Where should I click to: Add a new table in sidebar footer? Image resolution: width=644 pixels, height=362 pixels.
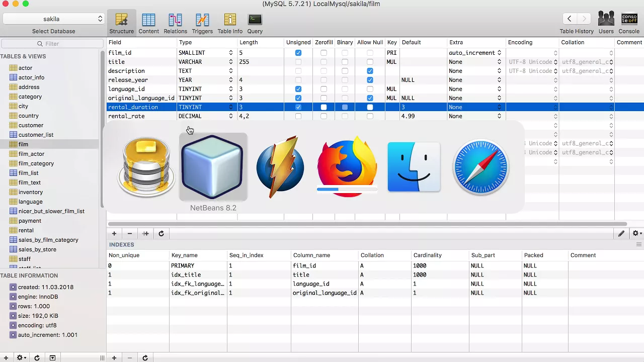6,358
